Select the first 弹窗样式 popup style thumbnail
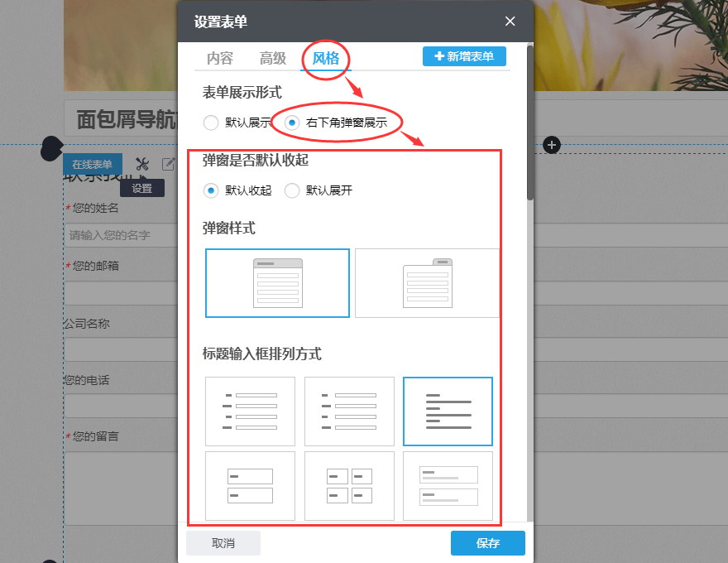This screenshot has height=563, width=728. pos(277,282)
